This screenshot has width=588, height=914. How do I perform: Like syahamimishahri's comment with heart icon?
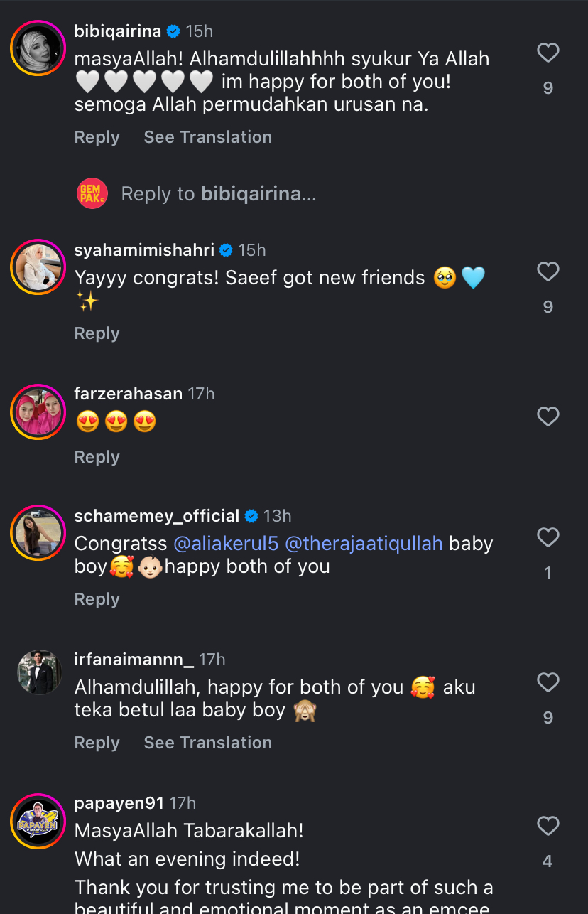(548, 271)
